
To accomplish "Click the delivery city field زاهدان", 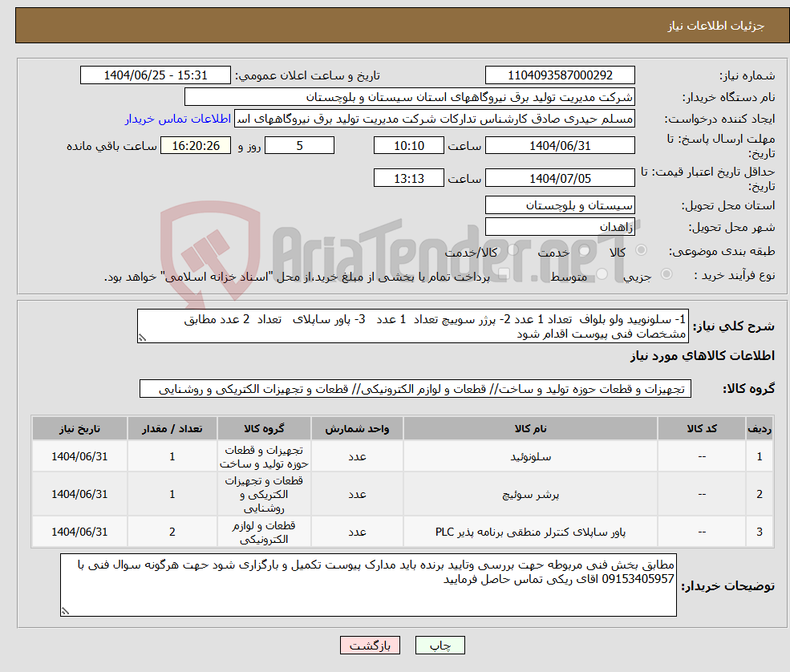I will click(559, 226).
